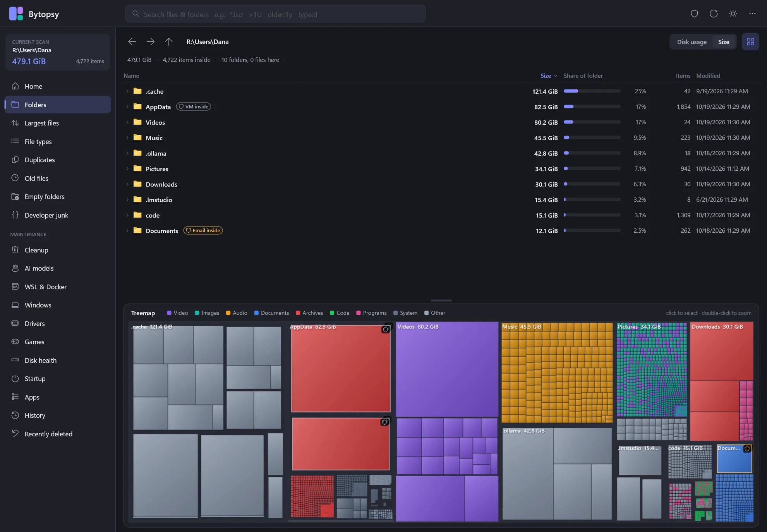The width and height of the screenshot is (767, 532).
Task: Toggle the Archives legend filter
Action: 309,313
